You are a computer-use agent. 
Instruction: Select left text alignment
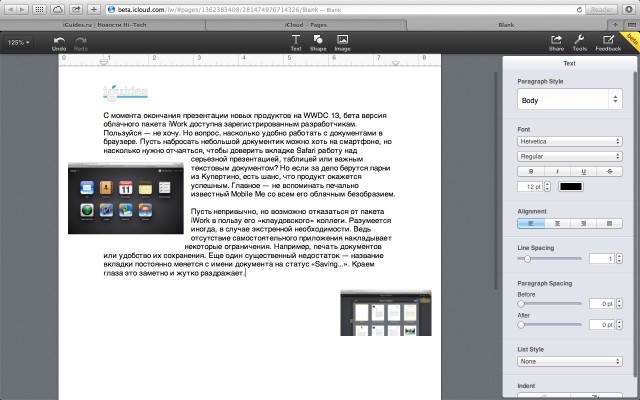tap(531, 223)
